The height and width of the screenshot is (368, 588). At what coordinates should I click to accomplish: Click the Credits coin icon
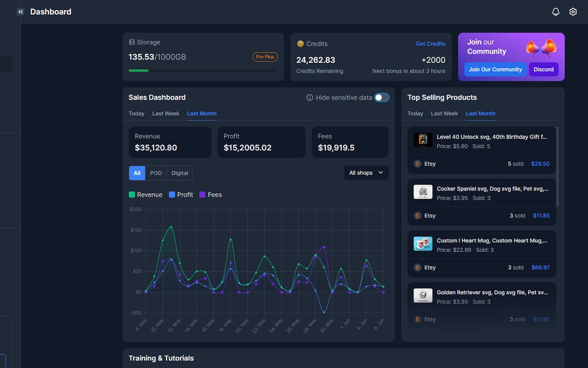coord(300,44)
